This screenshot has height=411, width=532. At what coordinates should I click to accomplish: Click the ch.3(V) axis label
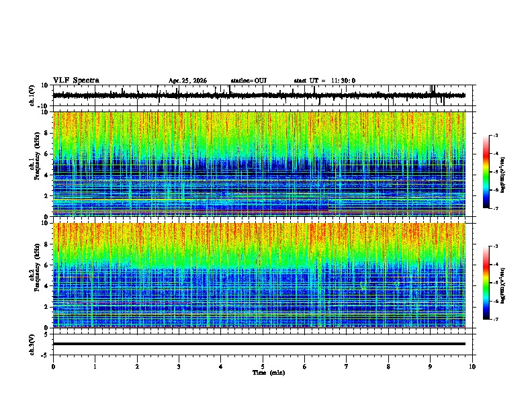tap(32, 345)
